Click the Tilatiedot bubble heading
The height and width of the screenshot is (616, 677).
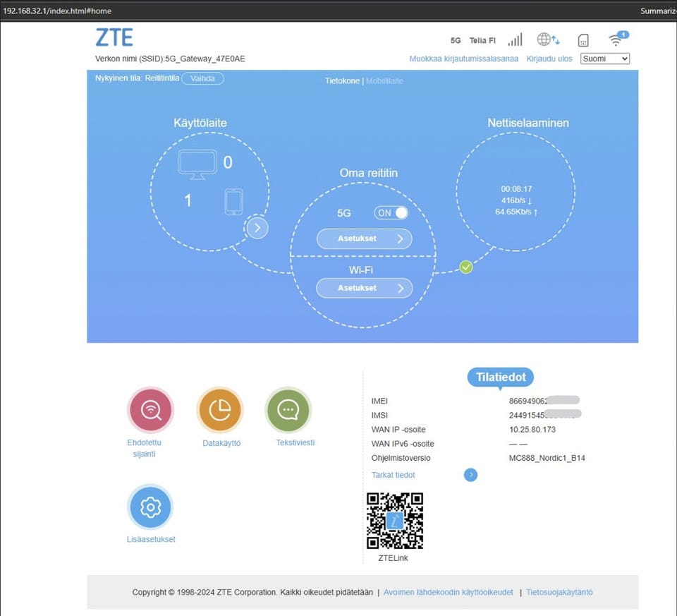click(x=501, y=377)
